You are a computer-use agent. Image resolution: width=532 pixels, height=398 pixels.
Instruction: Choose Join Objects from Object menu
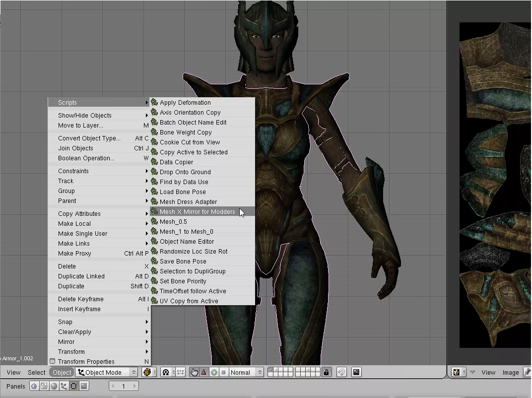tap(99, 148)
